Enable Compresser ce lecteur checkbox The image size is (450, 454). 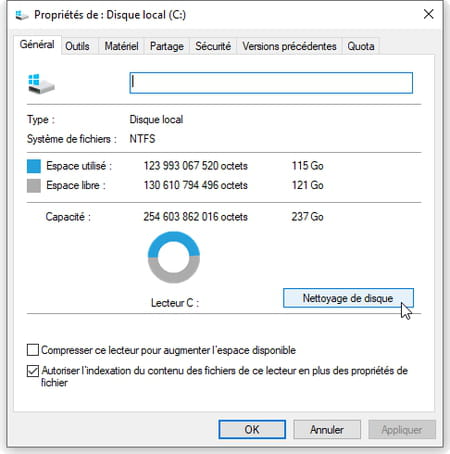33,350
